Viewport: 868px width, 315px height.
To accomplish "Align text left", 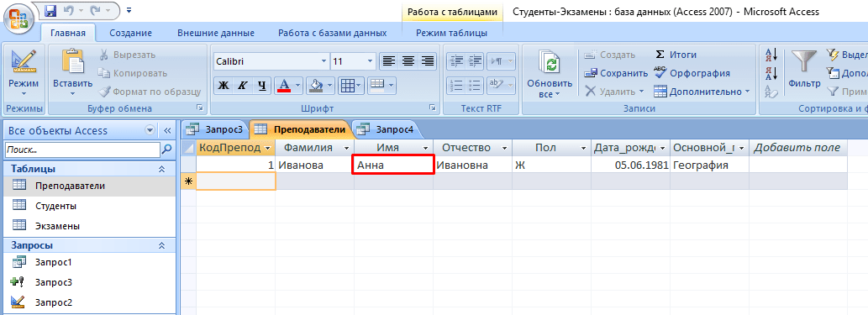I will tap(388, 60).
